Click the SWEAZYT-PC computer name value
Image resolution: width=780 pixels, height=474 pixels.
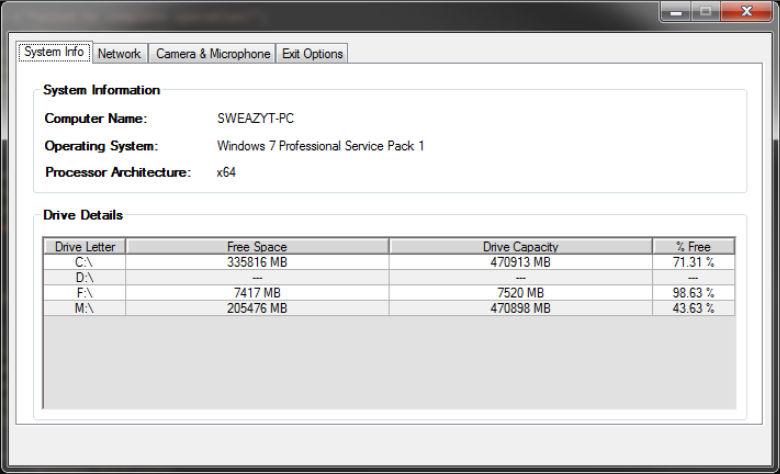(255, 119)
